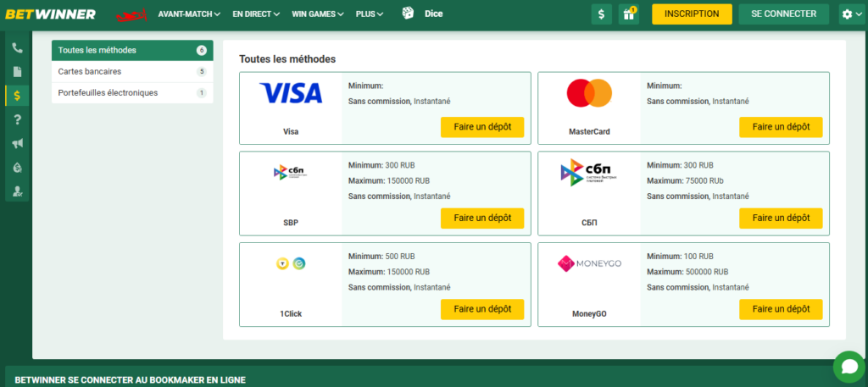Select the Toutes les méthodes tab
The image size is (868, 387).
[x=132, y=50]
